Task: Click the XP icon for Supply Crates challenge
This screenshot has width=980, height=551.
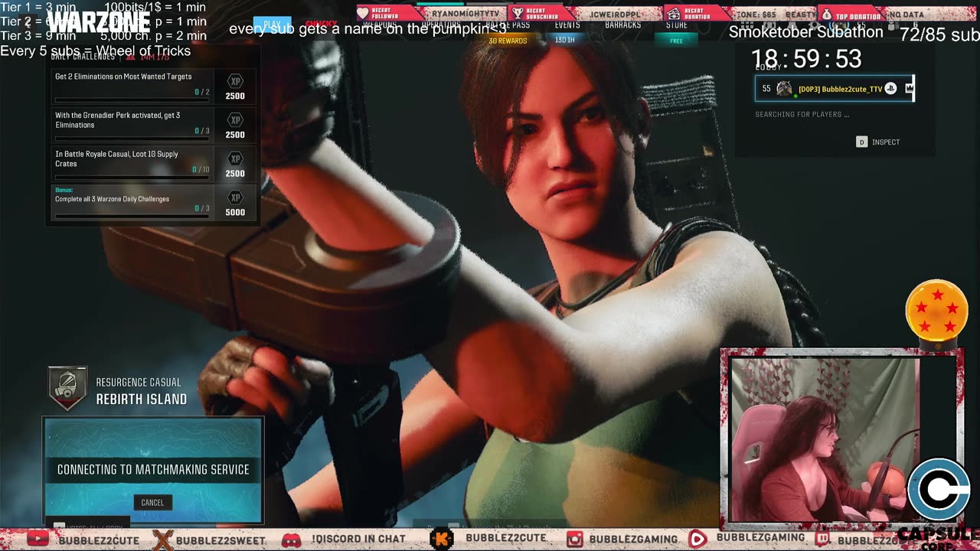Action: tap(235, 159)
